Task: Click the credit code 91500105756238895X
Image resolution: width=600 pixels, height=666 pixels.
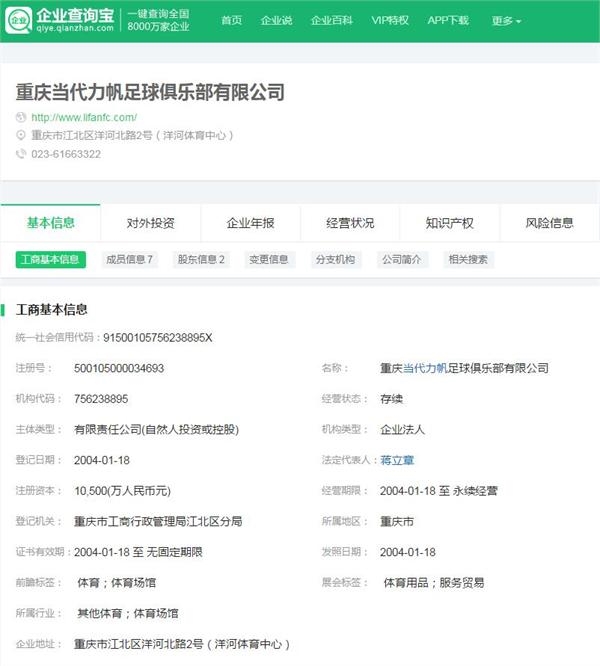Action: coord(158,338)
